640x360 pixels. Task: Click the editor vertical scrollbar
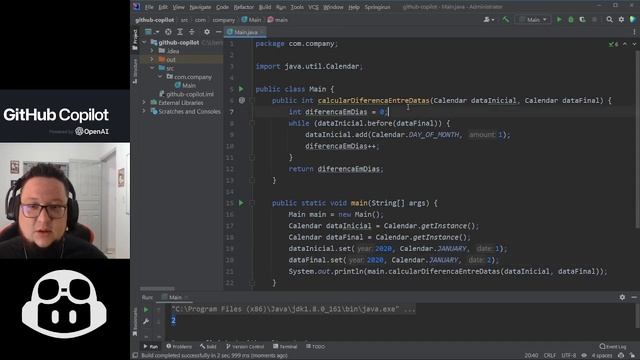638,139
